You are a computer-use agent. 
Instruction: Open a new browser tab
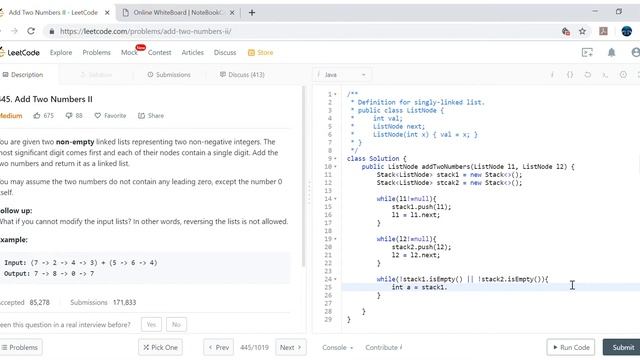tap(252, 13)
